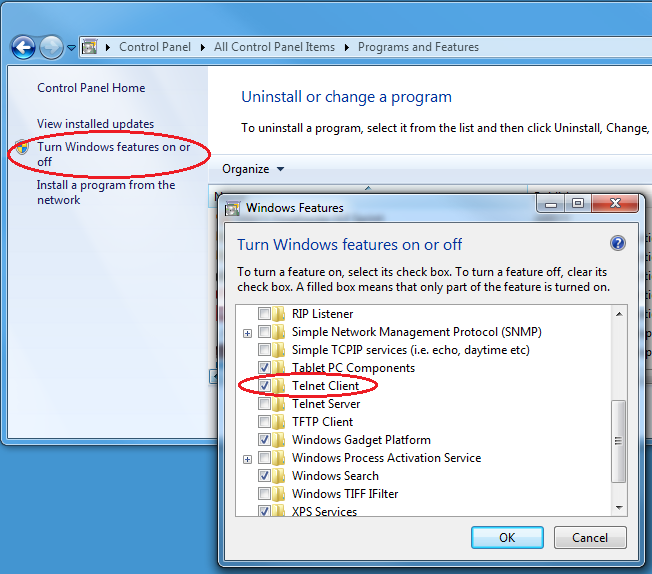Select All Control Panel Items breadcrumb
Screen dimensions: 652x574
274,47
